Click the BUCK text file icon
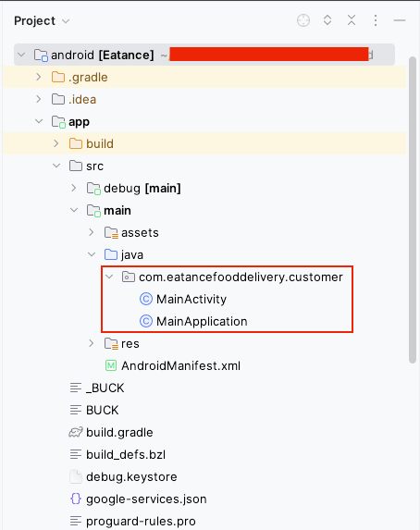Screen dimensions: 420x530 [76, 410]
